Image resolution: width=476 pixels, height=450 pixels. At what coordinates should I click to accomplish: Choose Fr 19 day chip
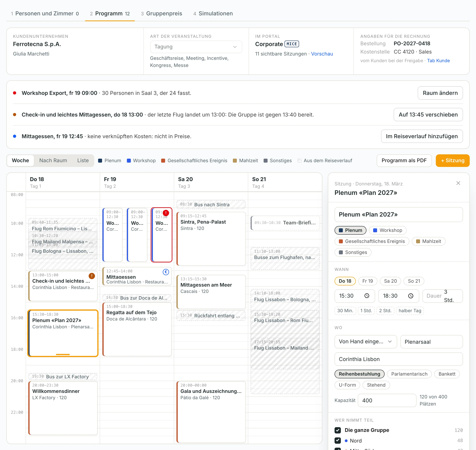pyautogui.click(x=367, y=281)
